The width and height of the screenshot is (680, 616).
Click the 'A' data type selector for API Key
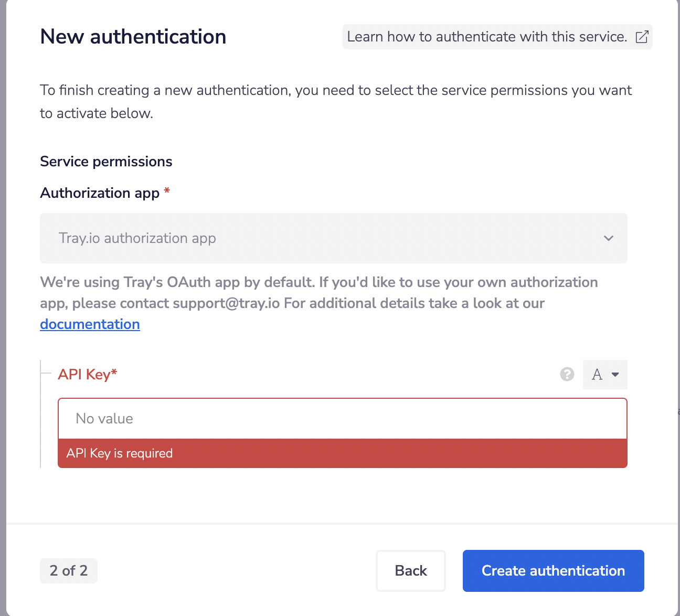pos(598,374)
